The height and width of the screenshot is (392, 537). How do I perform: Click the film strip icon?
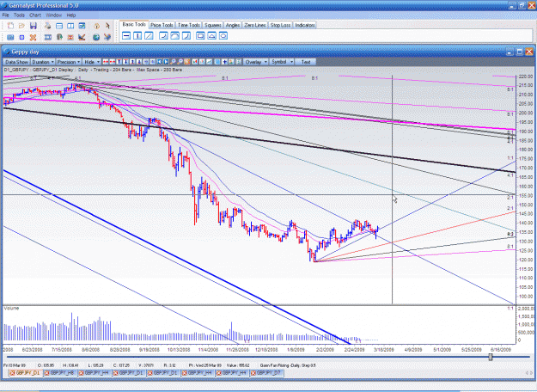pyautogui.click(x=47, y=37)
